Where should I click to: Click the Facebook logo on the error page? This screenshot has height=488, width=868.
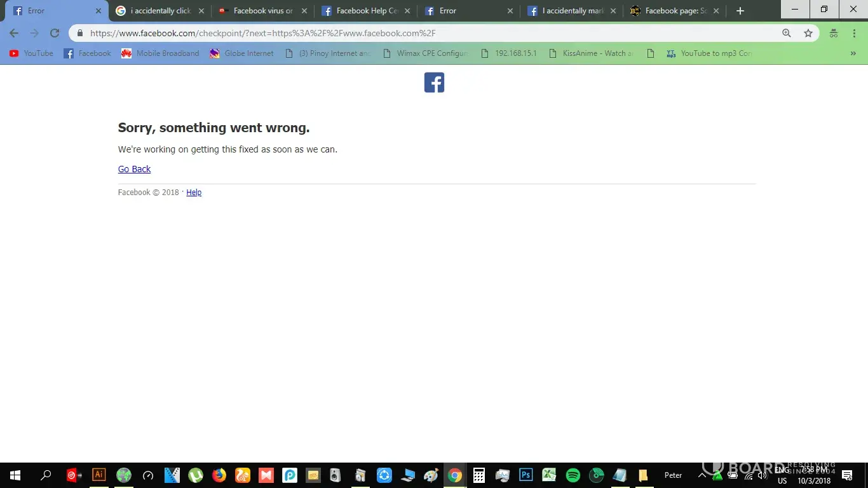pyautogui.click(x=434, y=83)
